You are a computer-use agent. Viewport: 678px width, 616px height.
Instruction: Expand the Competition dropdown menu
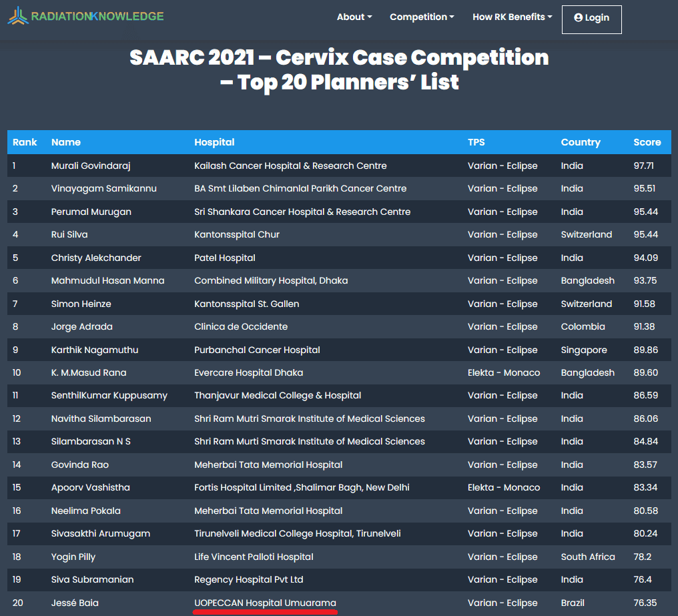(422, 17)
